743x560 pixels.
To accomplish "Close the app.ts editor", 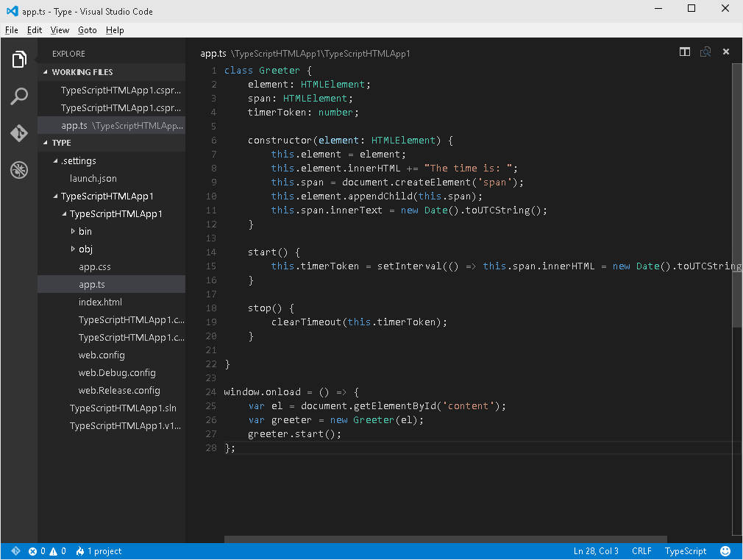I will tap(726, 52).
